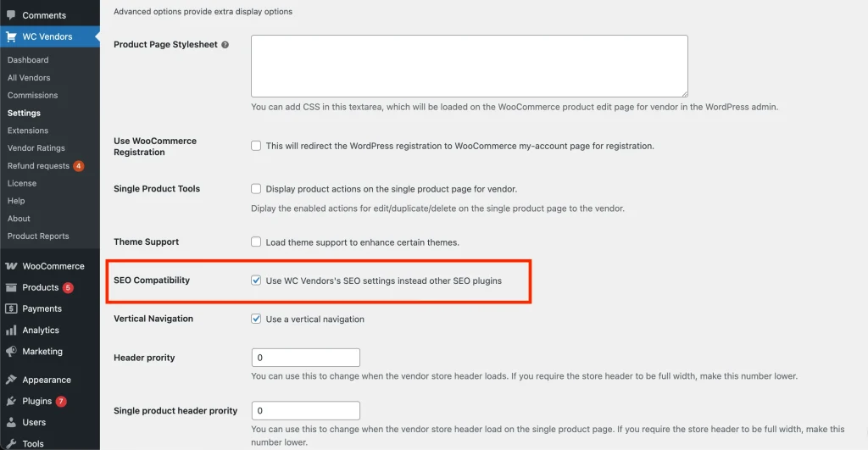
Task: Click the Users person icon
Action: pyautogui.click(x=11, y=422)
